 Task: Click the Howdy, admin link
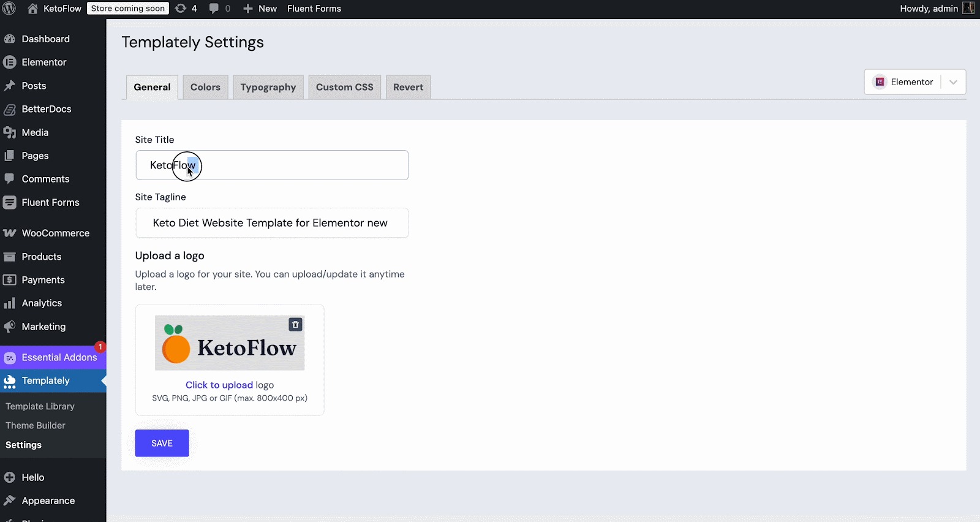click(929, 9)
